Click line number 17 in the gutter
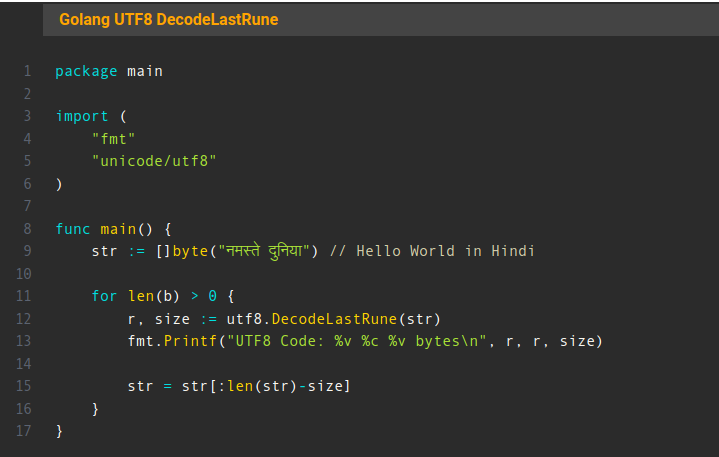 tap(24, 430)
